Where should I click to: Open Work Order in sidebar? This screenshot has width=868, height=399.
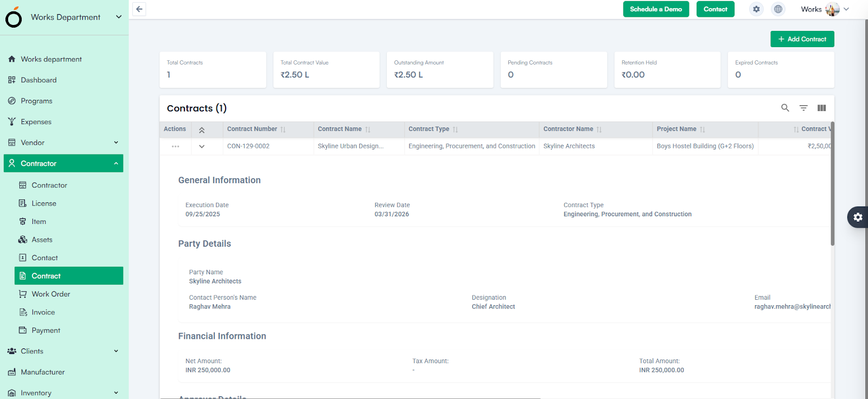(x=51, y=294)
